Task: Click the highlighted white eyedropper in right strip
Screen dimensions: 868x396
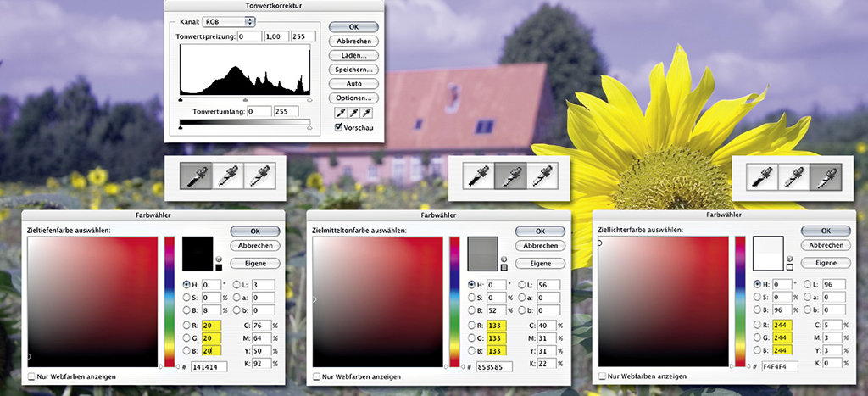Action: (x=825, y=176)
